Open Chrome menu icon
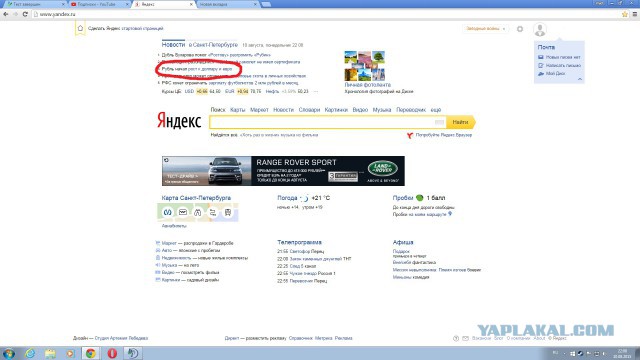The height and width of the screenshot is (360, 640). tap(634, 14)
